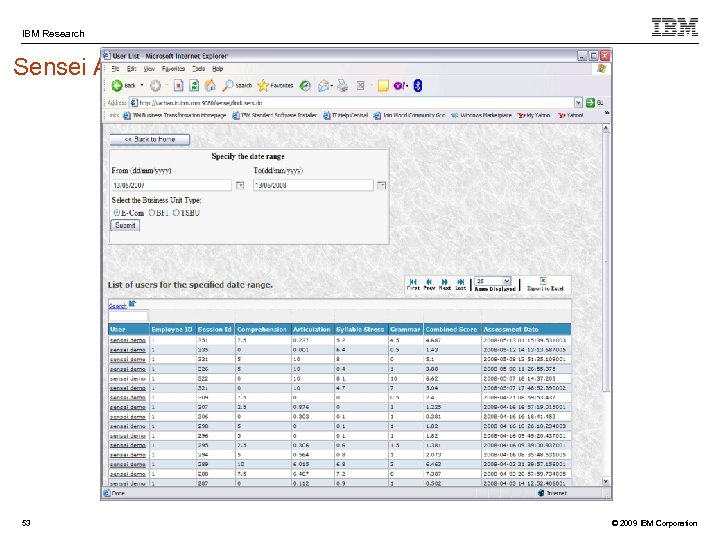Click the Comprehension column header
720x540 pixels.
[263, 329]
